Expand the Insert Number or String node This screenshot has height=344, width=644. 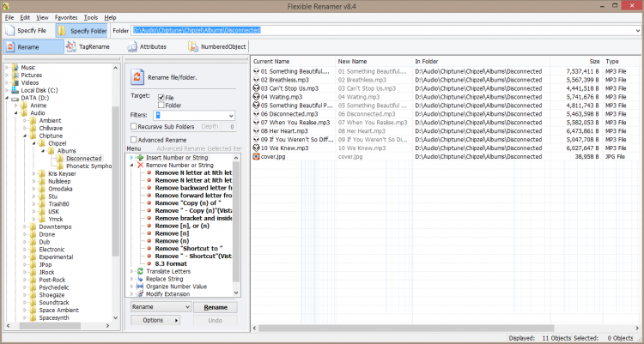pyautogui.click(x=132, y=158)
